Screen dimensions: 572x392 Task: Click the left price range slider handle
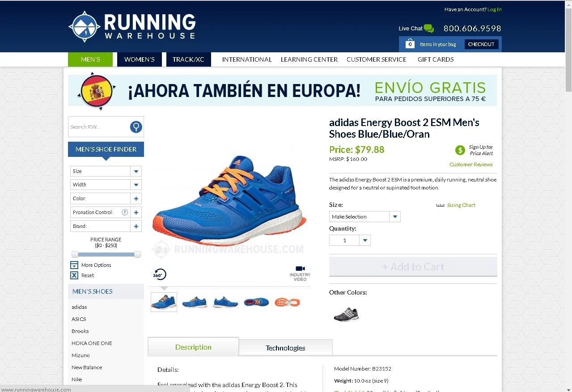click(75, 254)
